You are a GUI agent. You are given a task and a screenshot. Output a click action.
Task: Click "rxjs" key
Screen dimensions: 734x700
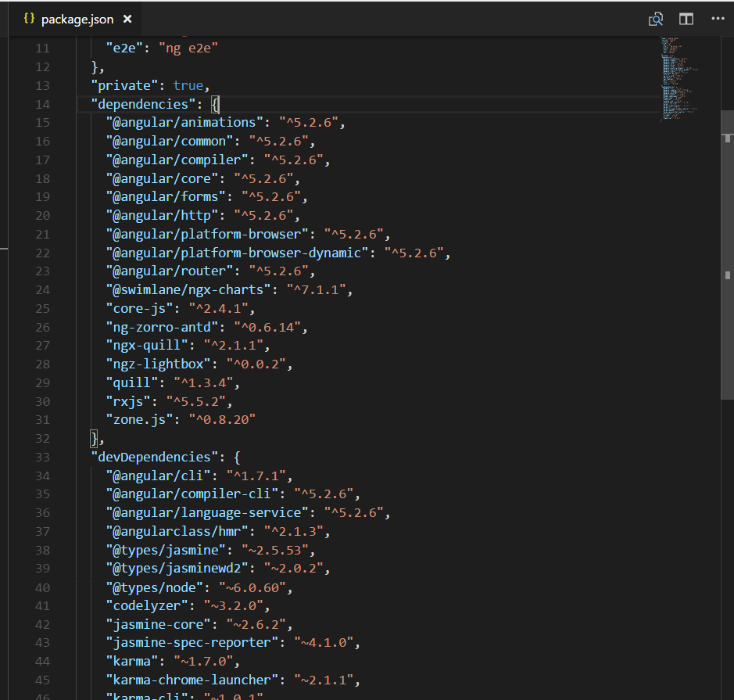click(x=128, y=401)
